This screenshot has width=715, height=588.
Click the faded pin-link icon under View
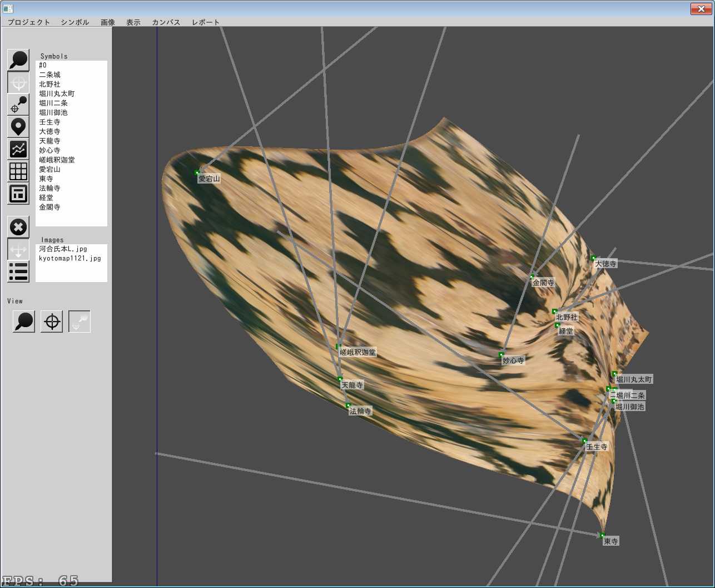point(80,322)
